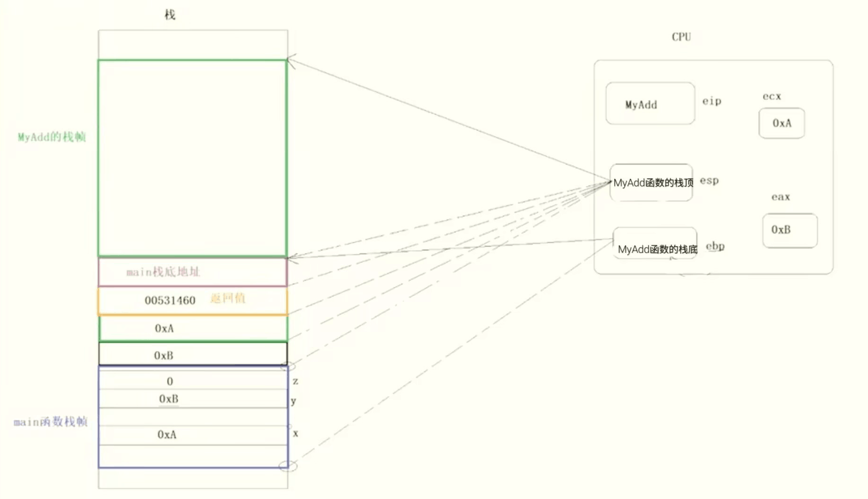Image resolution: width=868 pixels, height=499 pixels.
Task: Click the 0xB value beside variable y
Action: pos(169,399)
